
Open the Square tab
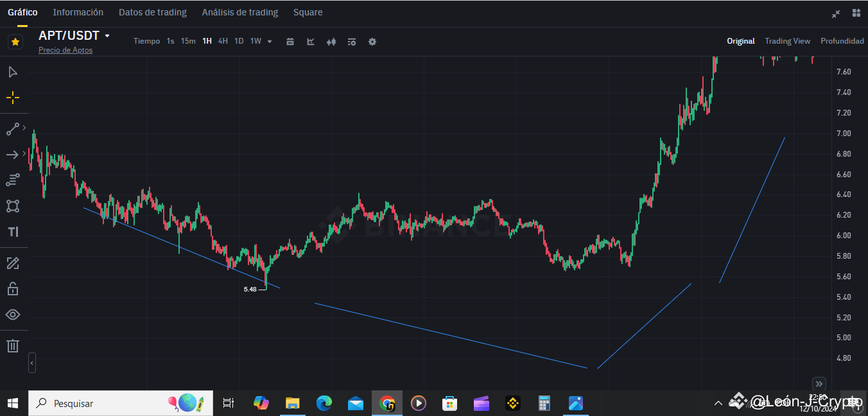308,12
